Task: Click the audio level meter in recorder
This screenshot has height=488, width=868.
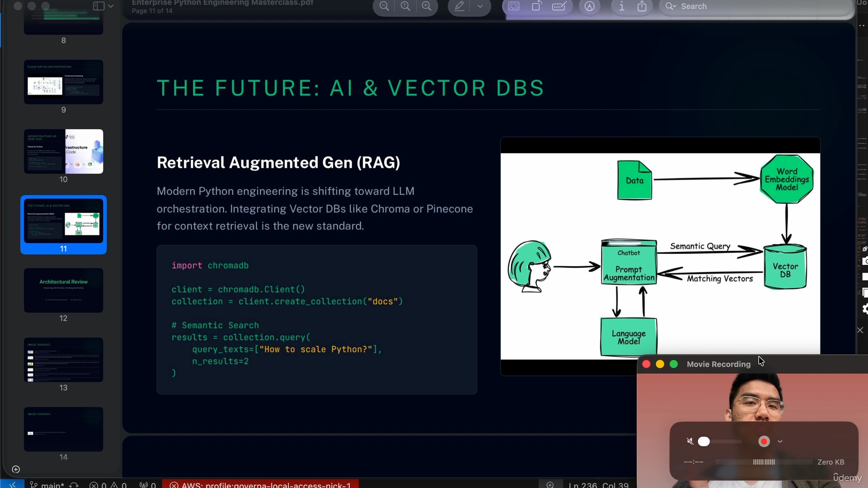Action: 764,462
